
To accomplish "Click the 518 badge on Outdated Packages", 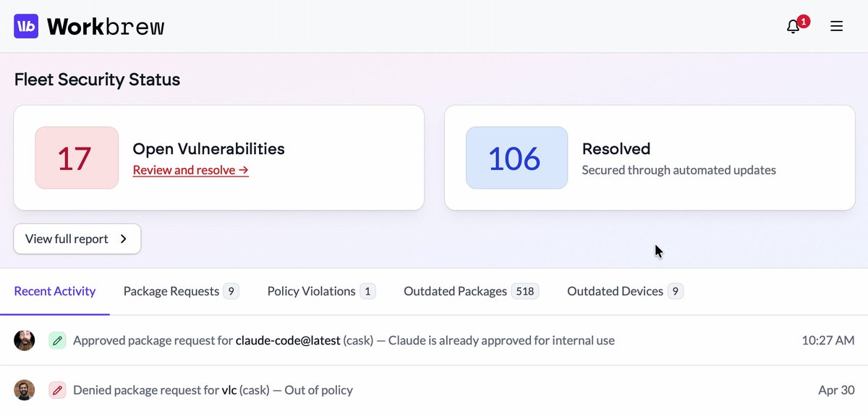I will (x=525, y=291).
